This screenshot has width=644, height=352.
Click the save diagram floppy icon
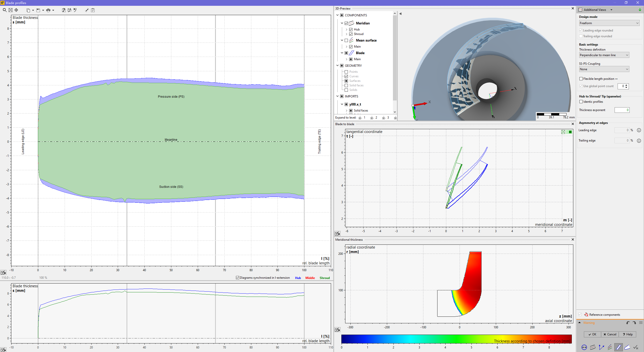(38, 10)
